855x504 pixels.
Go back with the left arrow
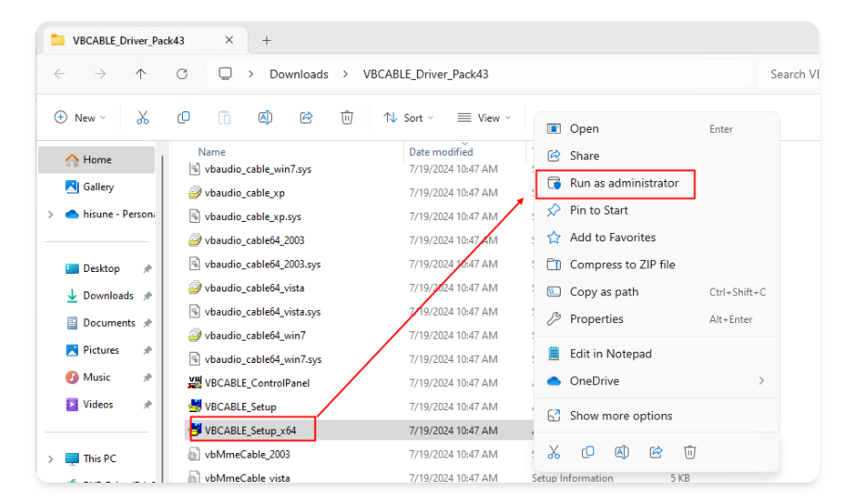(x=59, y=73)
